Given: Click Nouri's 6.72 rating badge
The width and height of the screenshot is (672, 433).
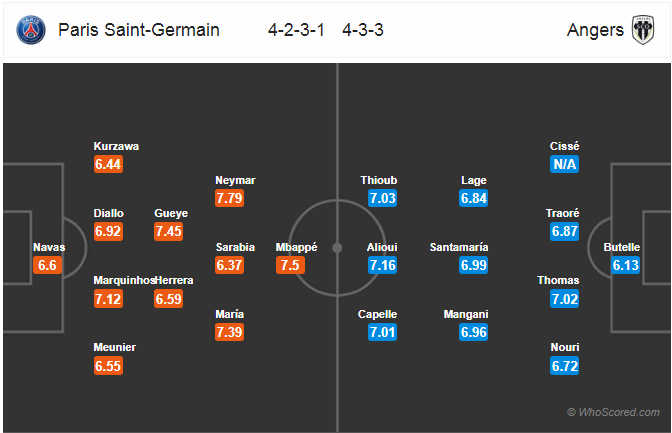Looking at the screenshot, I should (x=564, y=366).
